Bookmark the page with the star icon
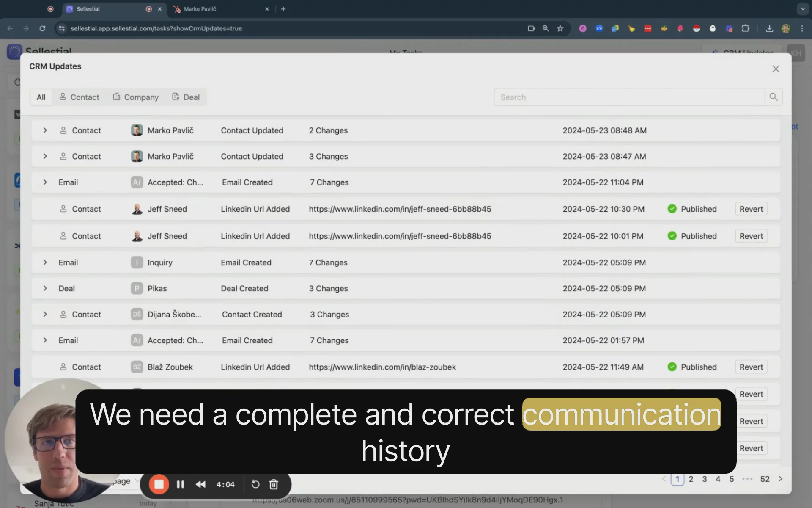The width and height of the screenshot is (812, 508). pos(560,28)
